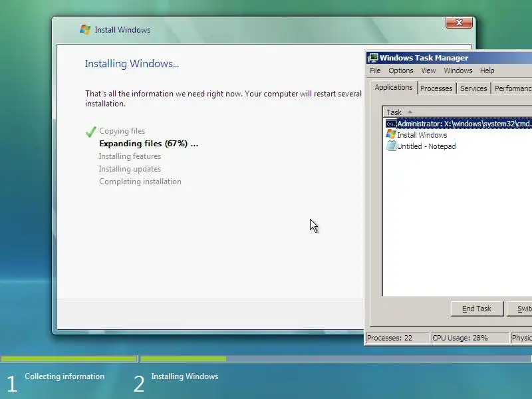This screenshot has width=532, height=399.
Task: Click the Notepad icon in the task list
Action: click(x=391, y=146)
